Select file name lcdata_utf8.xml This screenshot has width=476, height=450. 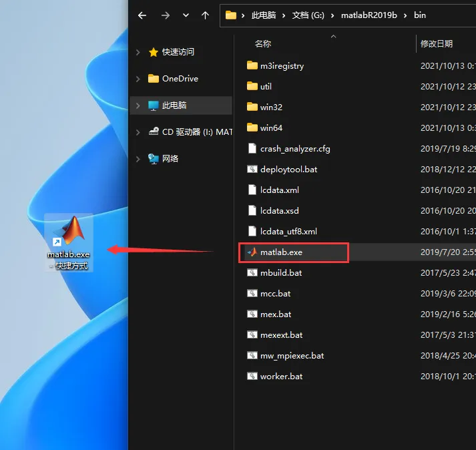coord(288,232)
